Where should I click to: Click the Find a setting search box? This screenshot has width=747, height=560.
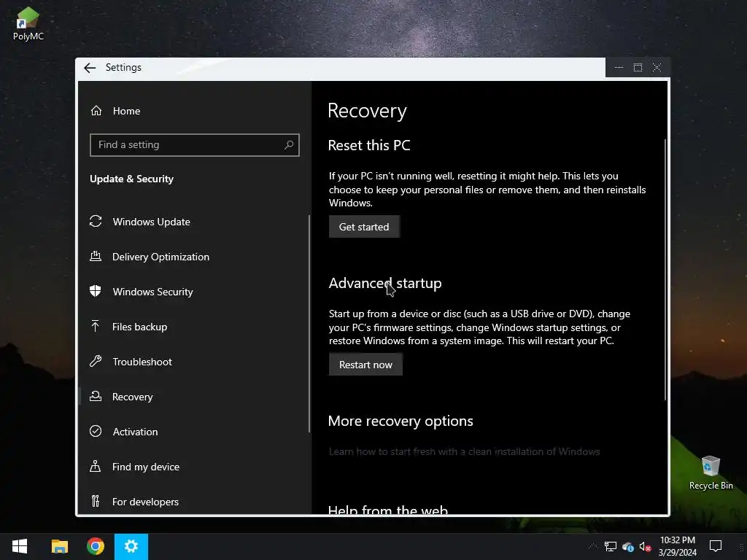tap(194, 145)
